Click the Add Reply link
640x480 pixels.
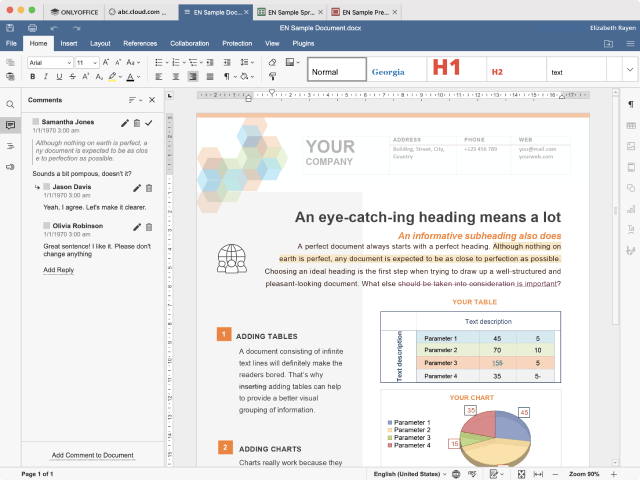[58, 270]
